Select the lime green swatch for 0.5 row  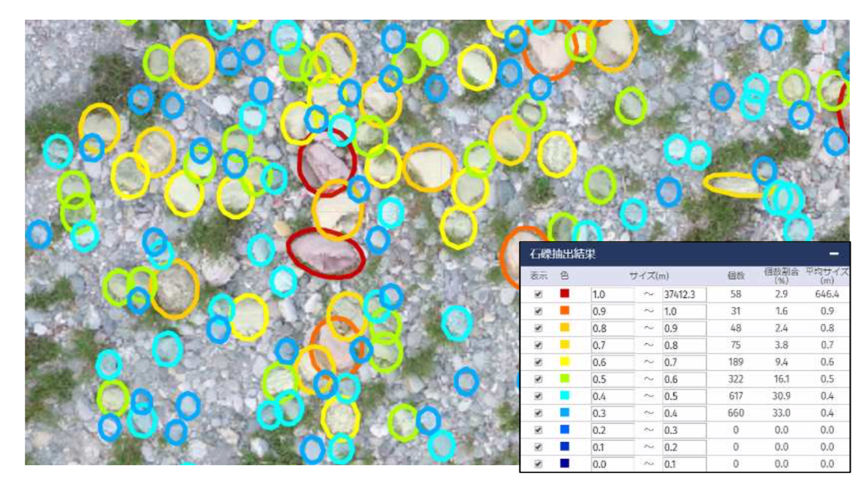565,379
